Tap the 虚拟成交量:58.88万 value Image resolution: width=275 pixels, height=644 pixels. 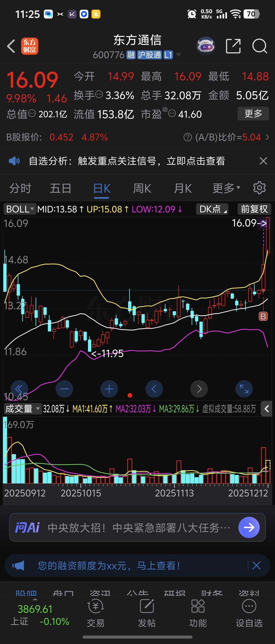tap(229, 409)
